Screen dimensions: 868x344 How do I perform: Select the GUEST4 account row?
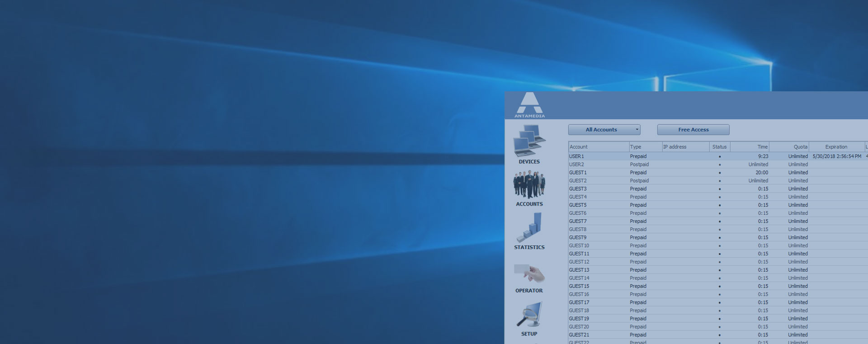718,197
